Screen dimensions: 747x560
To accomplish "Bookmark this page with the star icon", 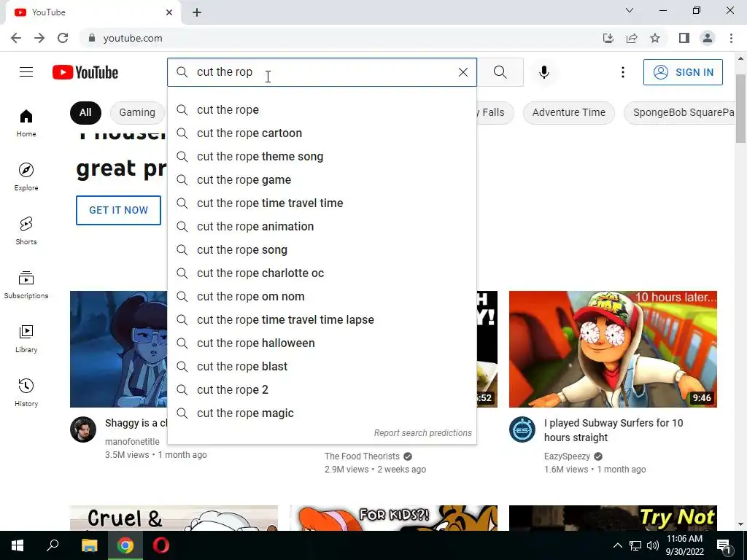I will coord(655,38).
